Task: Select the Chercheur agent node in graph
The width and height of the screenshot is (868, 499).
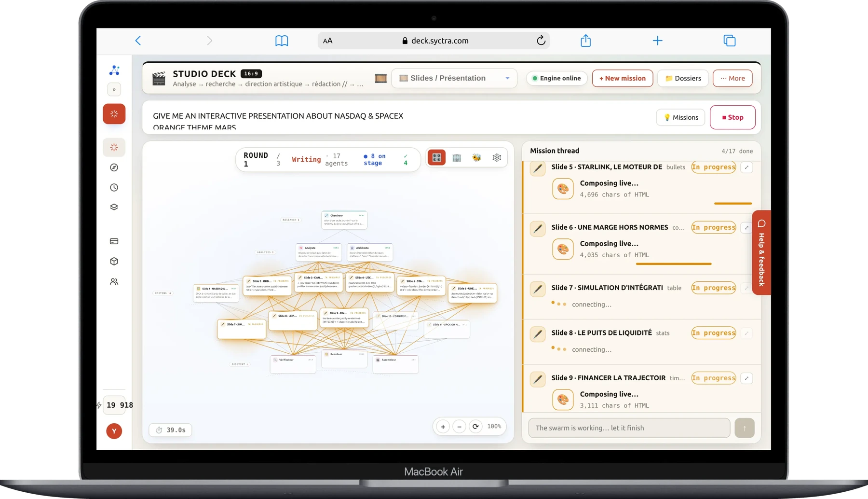Action: click(x=344, y=220)
